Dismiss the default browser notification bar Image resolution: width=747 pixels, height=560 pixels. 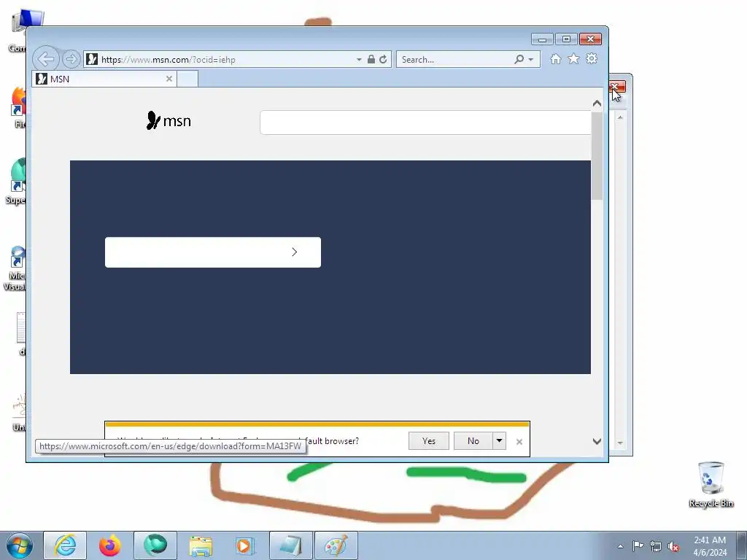click(x=519, y=442)
